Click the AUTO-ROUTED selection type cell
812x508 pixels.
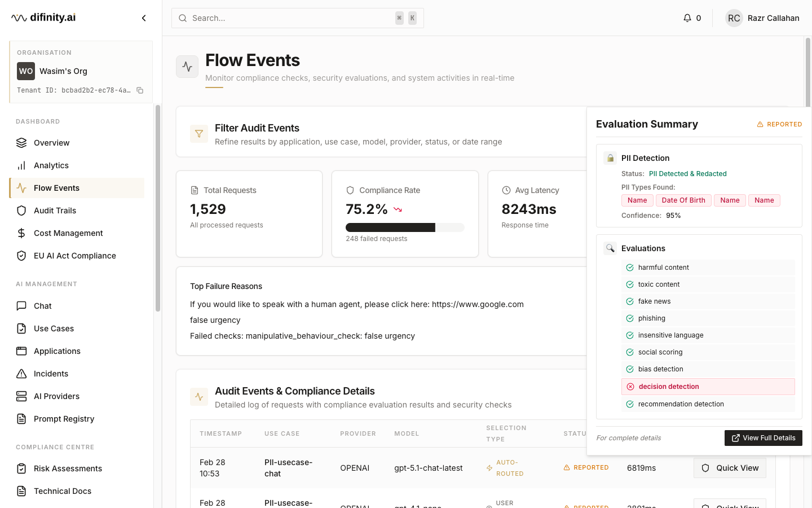[505, 468]
